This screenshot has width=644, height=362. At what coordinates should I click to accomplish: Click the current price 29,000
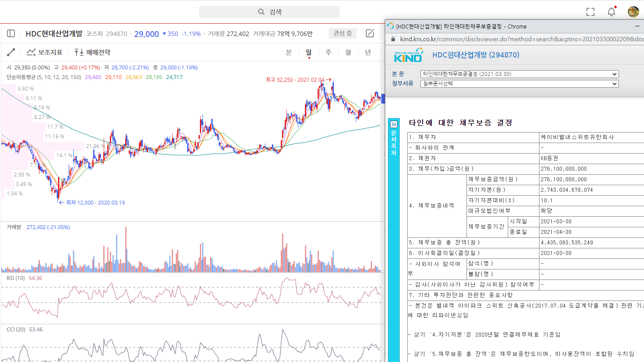146,34
